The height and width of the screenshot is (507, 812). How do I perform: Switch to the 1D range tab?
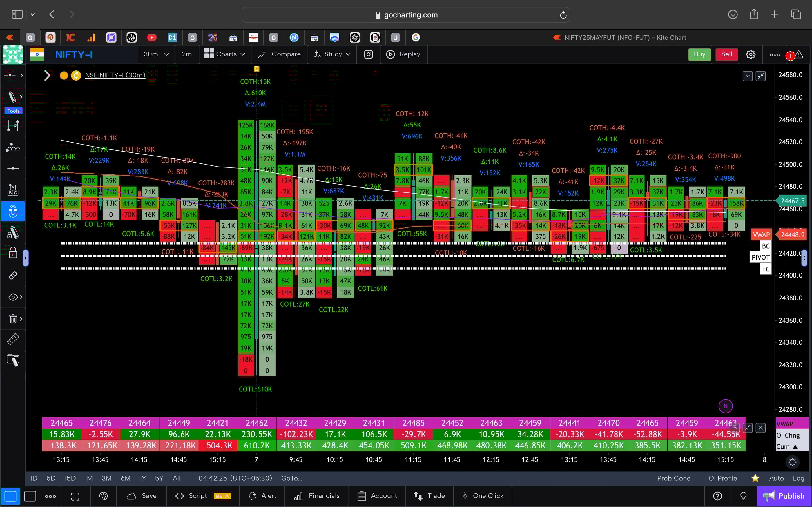(x=34, y=478)
